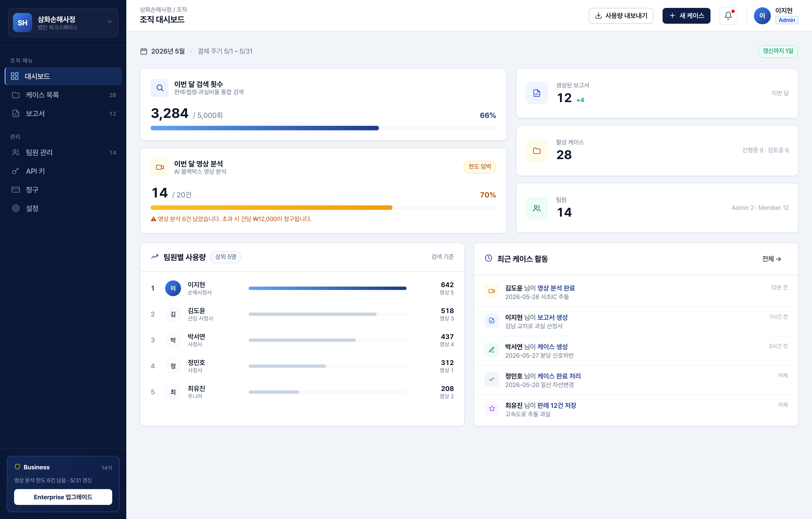Click the search magnifier icon in 검색 횟수 card

coord(160,88)
